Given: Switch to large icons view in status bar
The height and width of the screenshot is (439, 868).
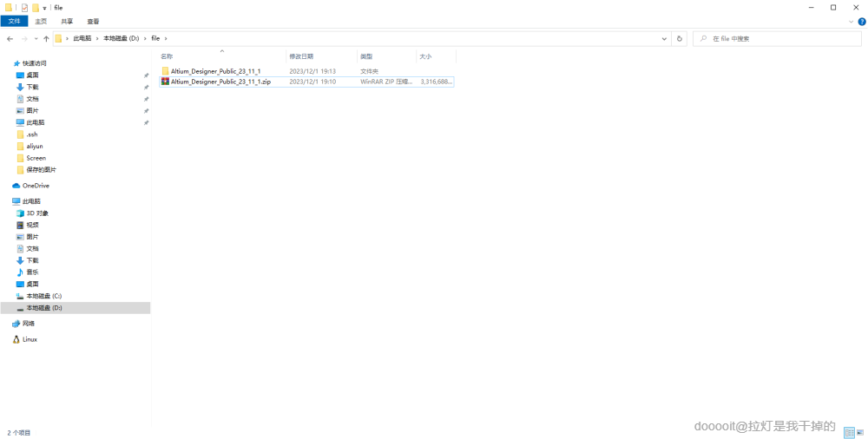Looking at the screenshot, I should point(861,433).
